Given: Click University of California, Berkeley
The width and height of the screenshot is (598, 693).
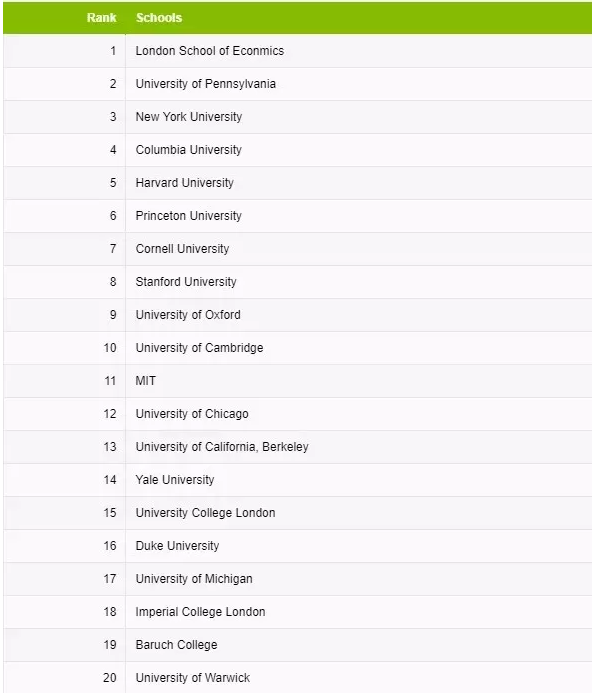Looking at the screenshot, I should tap(222, 447).
